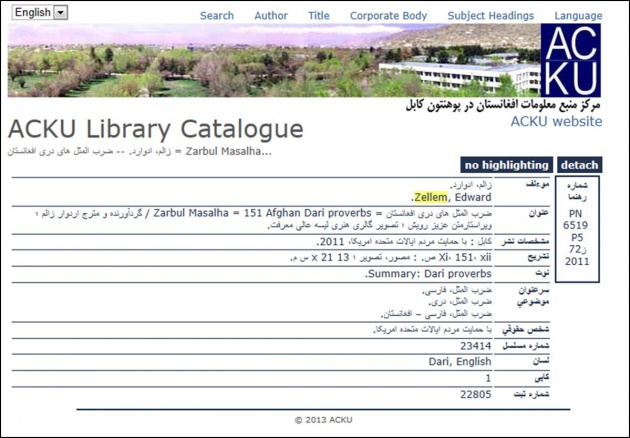Open the Corporate Body menu link

(388, 16)
